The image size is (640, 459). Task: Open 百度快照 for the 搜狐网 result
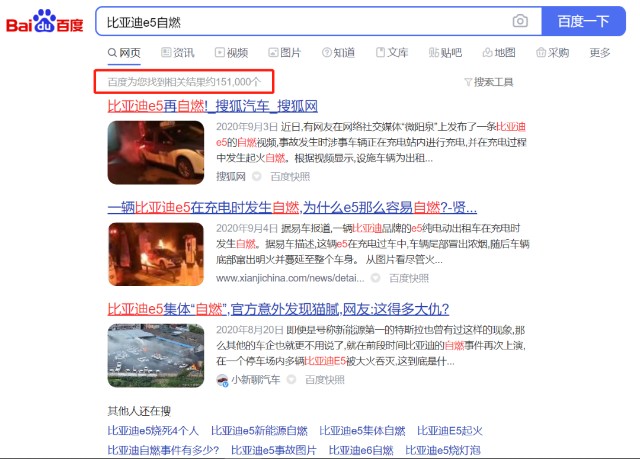[290, 176]
